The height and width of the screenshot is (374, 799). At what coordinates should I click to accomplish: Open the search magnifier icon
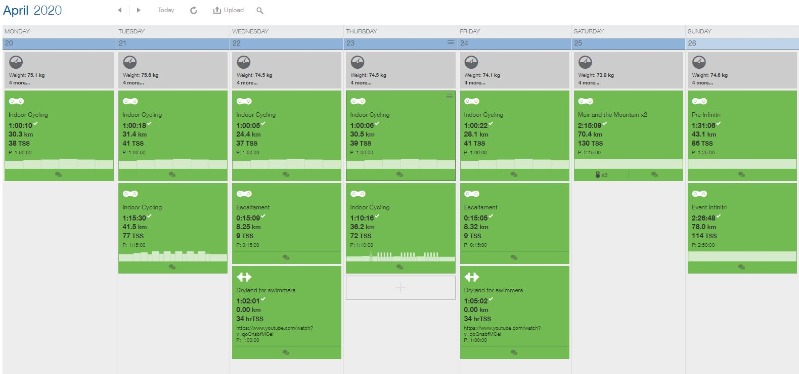click(260, 10)
